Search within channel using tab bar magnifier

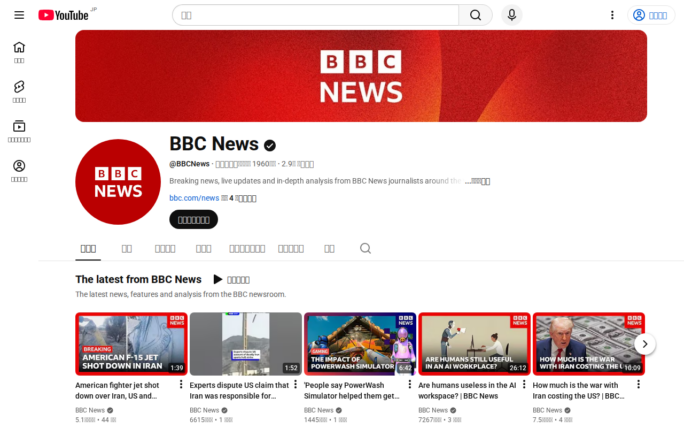pyautogui.click(x=365, y=248)
